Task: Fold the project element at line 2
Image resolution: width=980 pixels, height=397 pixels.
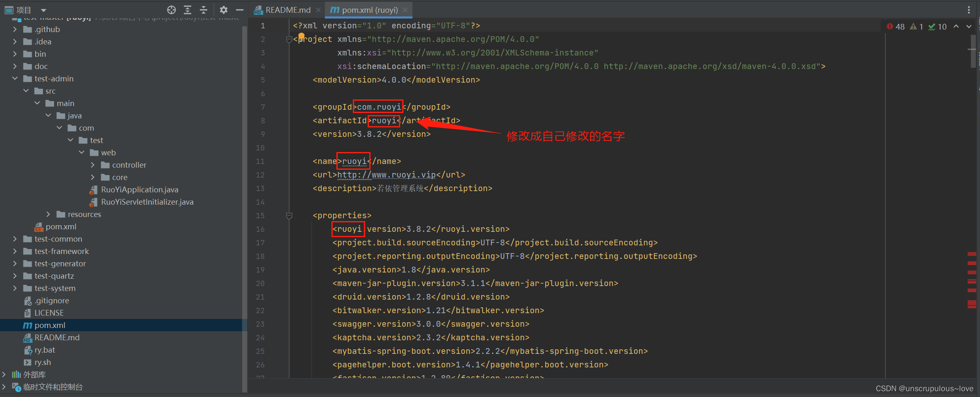Action: click(x=289, y=39)
